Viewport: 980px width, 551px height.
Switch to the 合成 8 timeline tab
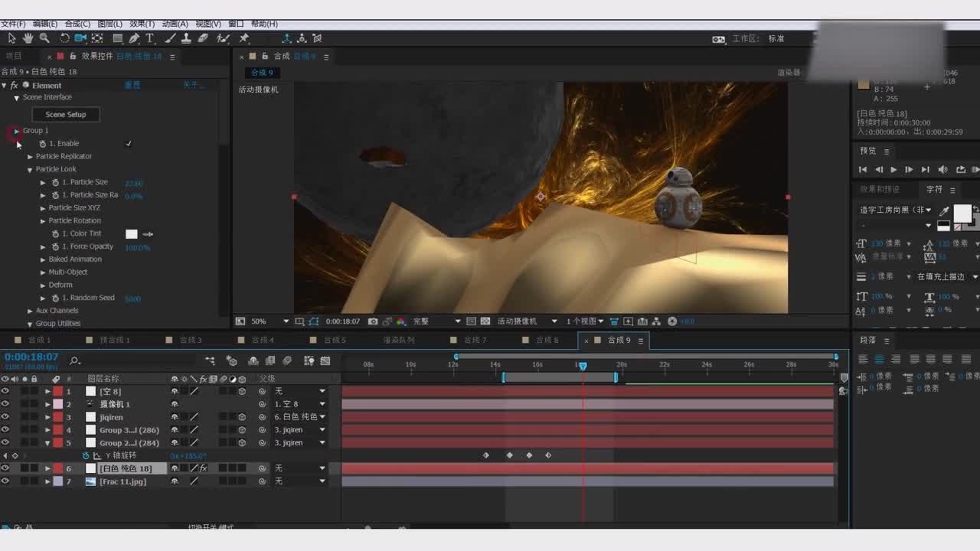coord(546,340)
